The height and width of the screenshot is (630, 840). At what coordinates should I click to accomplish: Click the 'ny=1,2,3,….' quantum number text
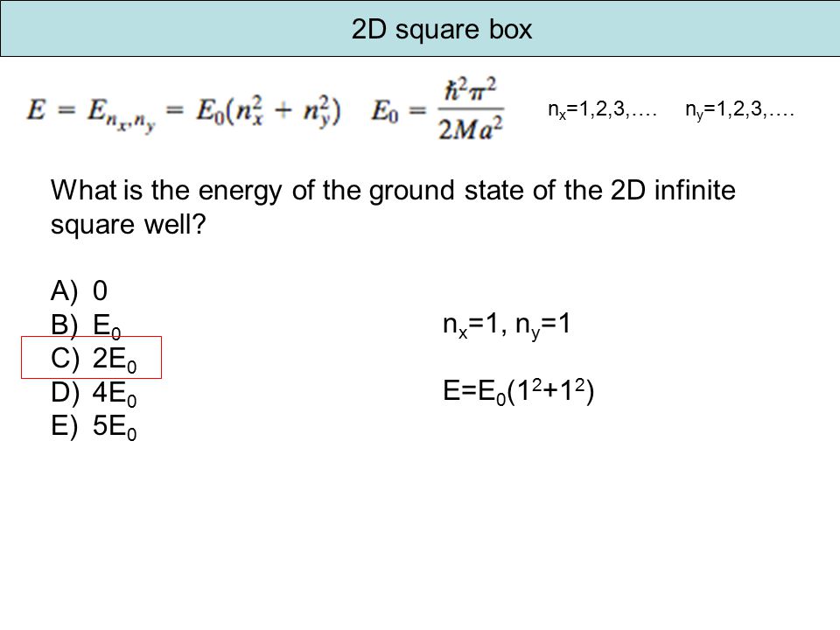coord(739,110)
